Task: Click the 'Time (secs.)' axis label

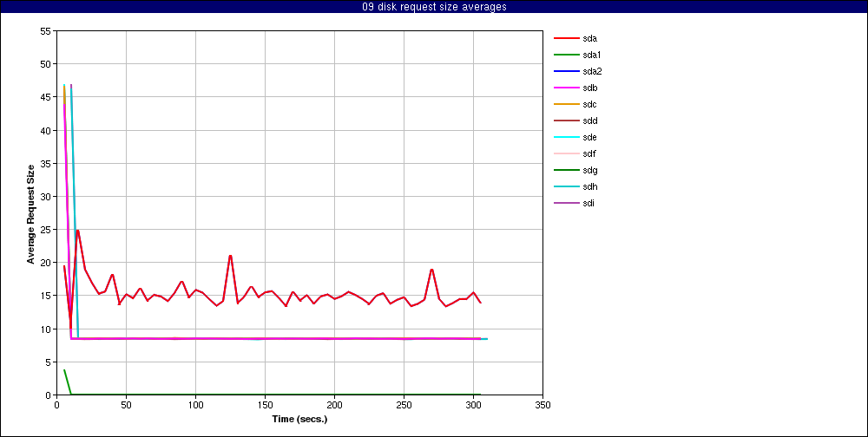Action: [x=300, y=420]
